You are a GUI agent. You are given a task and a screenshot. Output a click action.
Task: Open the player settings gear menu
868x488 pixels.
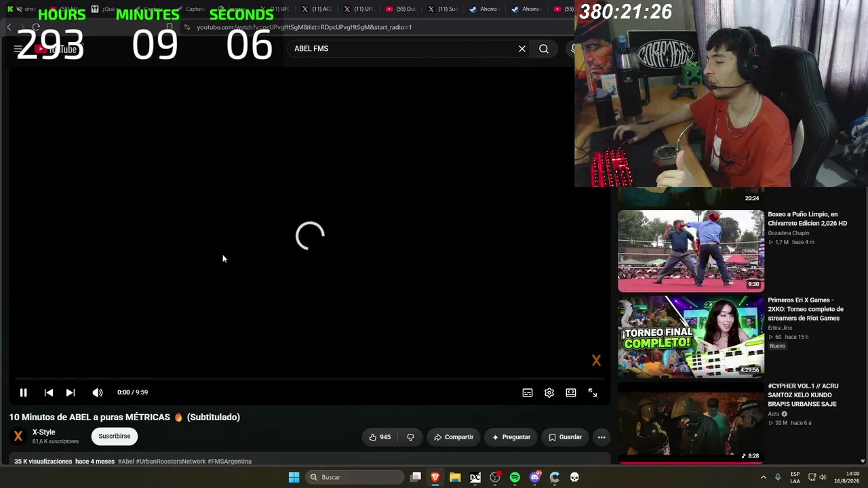pos(549,392)
